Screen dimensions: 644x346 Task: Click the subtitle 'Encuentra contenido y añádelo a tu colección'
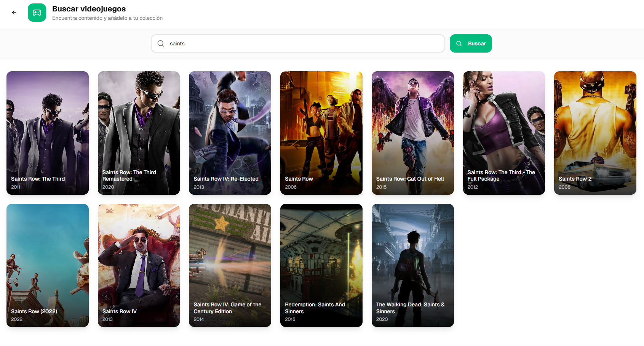tap(107, 18)
